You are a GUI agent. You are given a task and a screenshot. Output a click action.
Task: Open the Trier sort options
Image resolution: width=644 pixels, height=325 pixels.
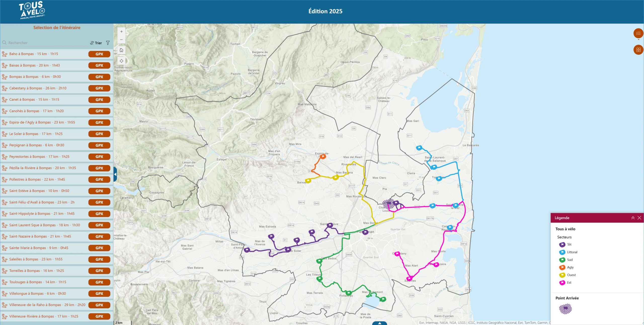(x=96, y=43)
